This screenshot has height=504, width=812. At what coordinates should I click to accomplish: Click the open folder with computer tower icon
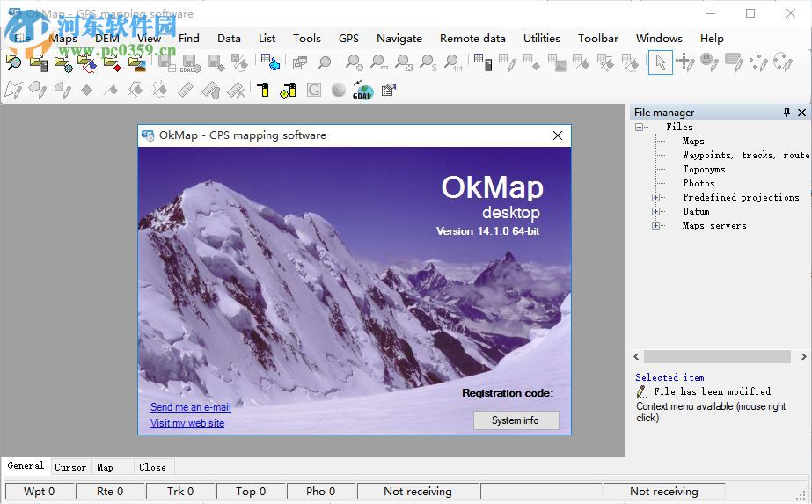[39, 62]
